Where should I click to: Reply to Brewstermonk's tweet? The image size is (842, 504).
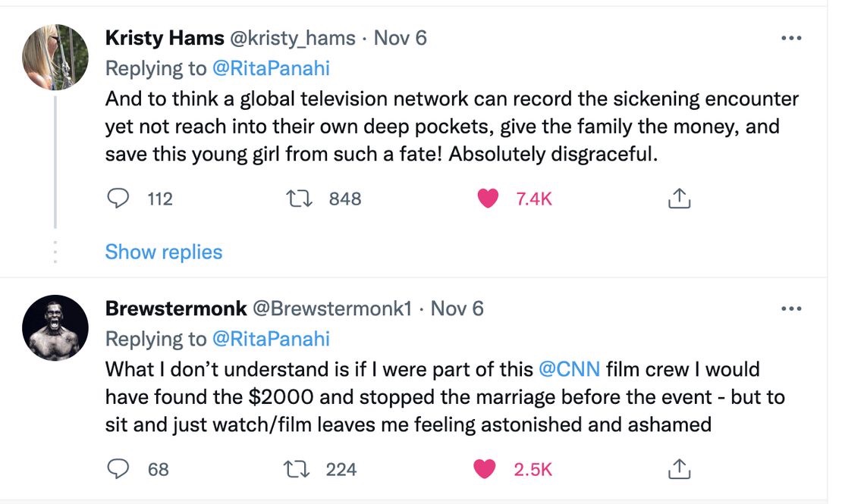pyautogui.click(x=118, y=469)
